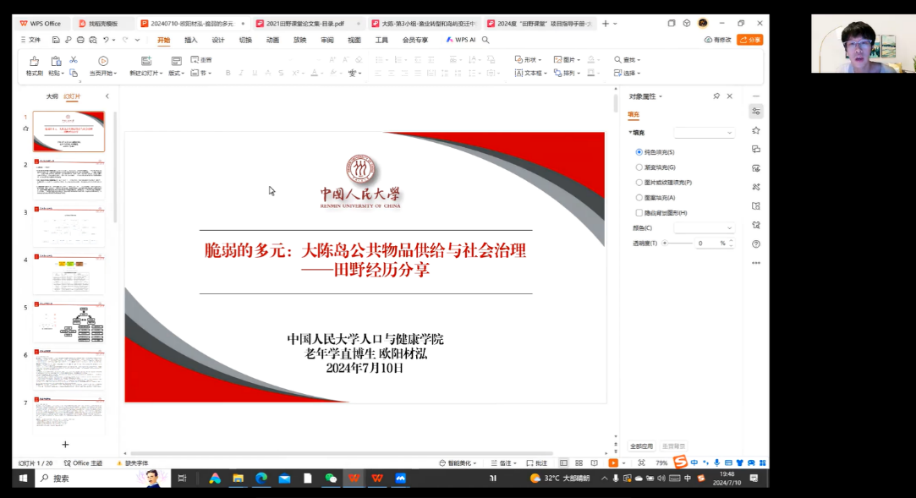916x498 pixels.
Task: Click the help question mark sidebar icon
Action: (x=756, y=244)
